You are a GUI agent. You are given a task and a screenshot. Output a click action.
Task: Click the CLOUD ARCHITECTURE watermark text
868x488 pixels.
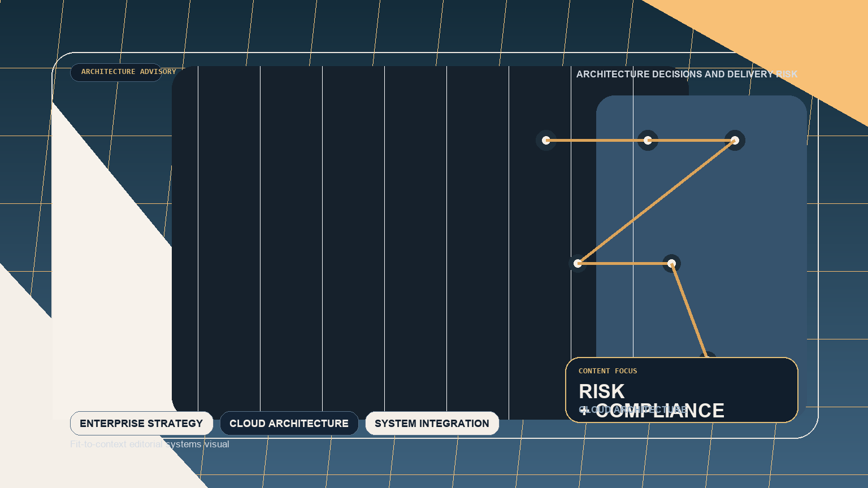633,411
